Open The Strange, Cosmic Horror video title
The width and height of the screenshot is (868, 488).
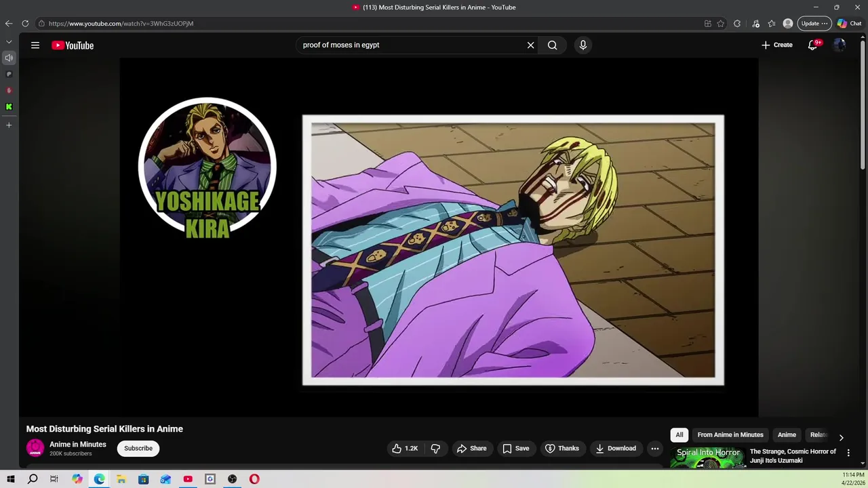pyautogui.click(x=793, y=456)
